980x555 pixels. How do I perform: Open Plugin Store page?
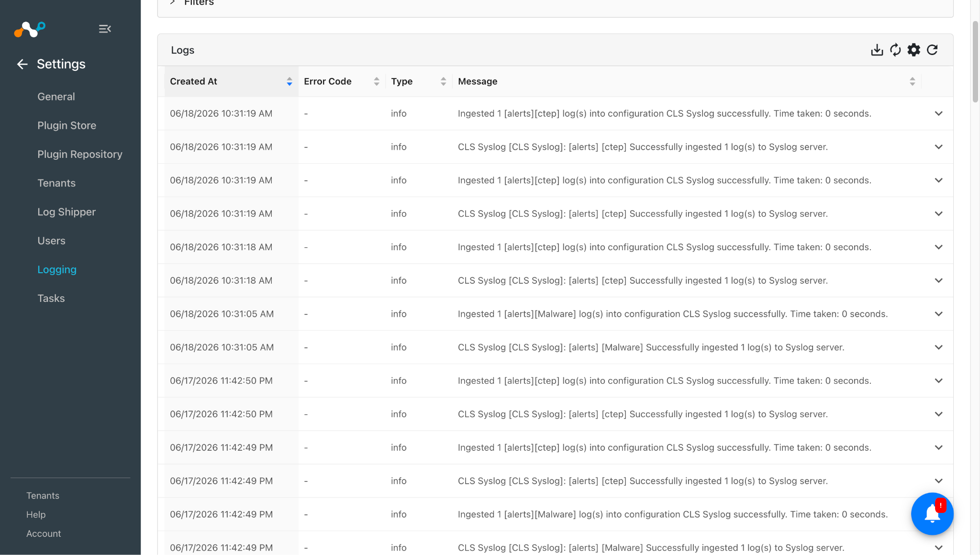click(67, 125)
